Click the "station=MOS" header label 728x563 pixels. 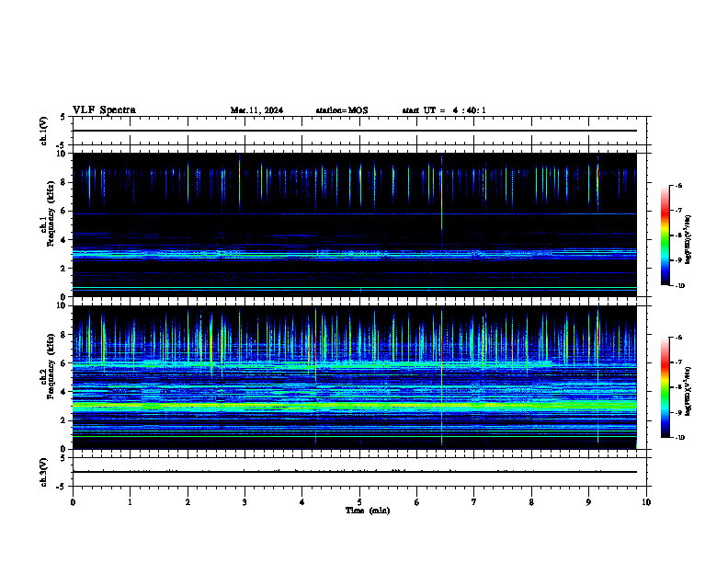pyautogui.click(x=342, y=110)
